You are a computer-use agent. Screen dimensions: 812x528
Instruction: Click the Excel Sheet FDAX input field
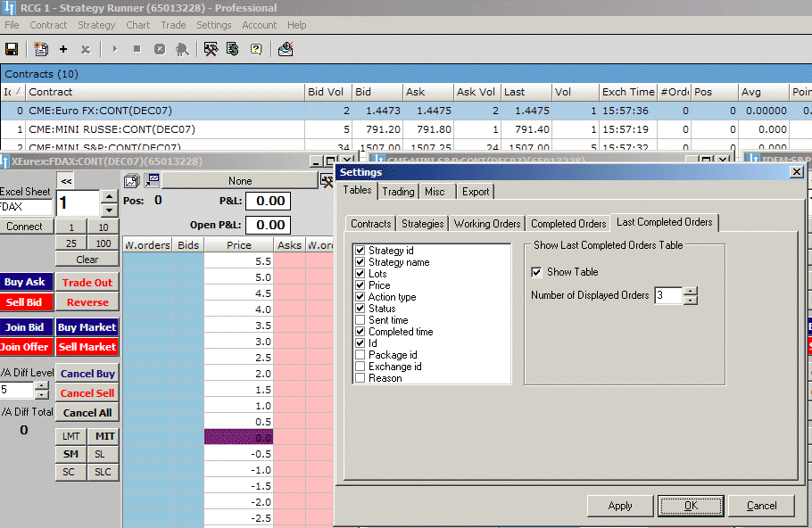pyautogui.click(x=25, y=207)
